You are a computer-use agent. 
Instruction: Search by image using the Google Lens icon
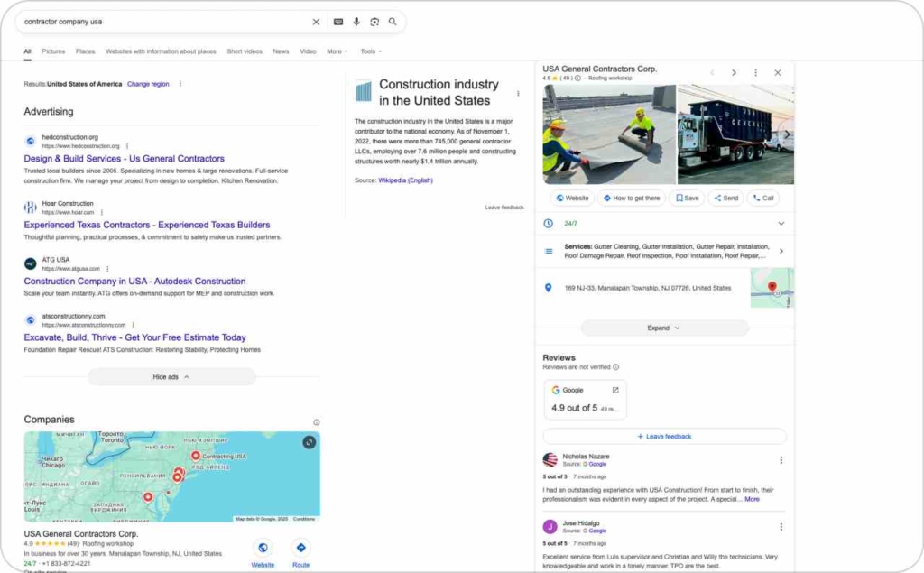(x=374, y=22)
